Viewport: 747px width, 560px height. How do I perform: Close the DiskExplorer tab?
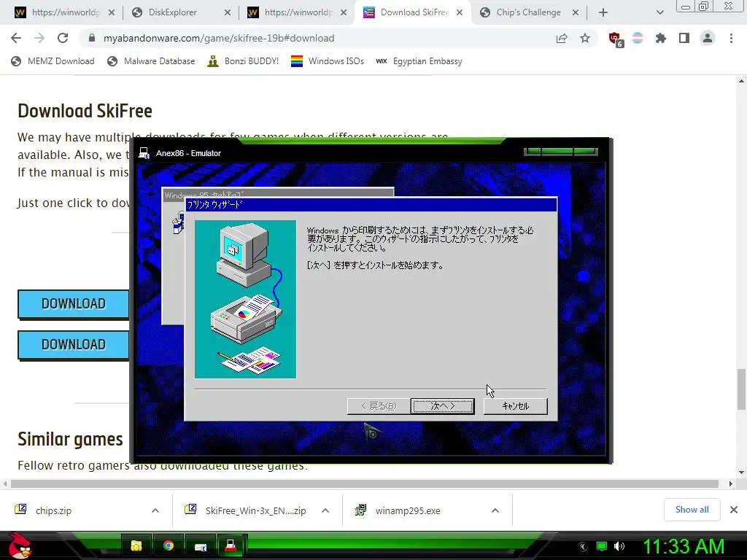point(228,13)
